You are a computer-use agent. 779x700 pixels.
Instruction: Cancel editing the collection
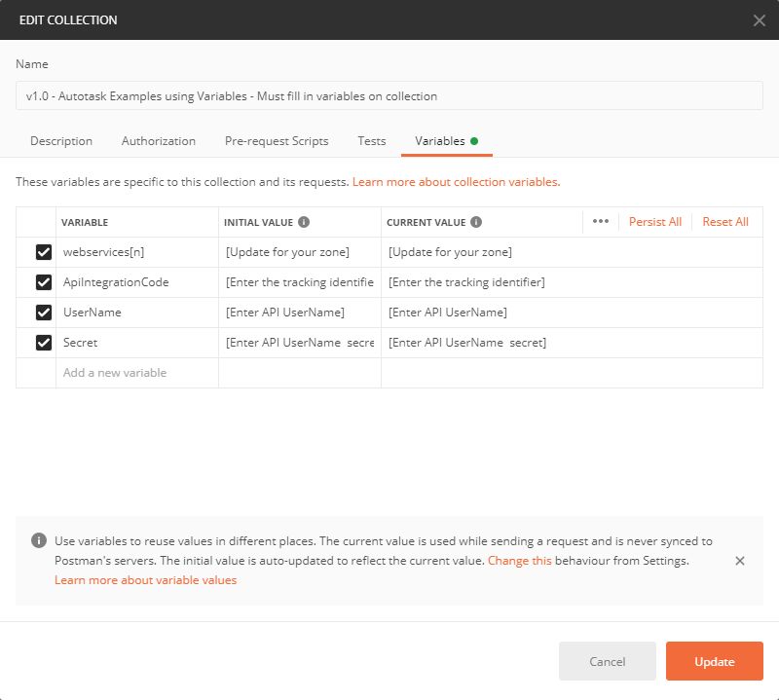607,661
